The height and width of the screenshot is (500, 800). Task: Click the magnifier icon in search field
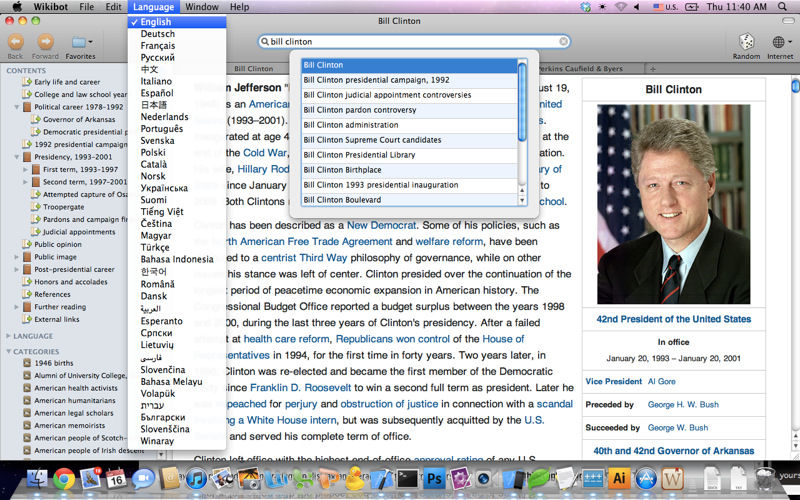coord(264,41)
